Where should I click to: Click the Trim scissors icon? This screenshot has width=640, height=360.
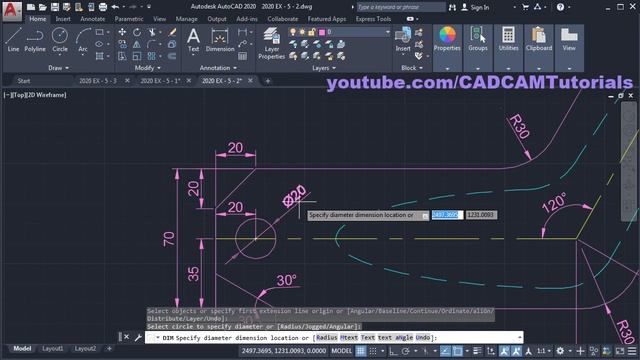pos(151,32)
